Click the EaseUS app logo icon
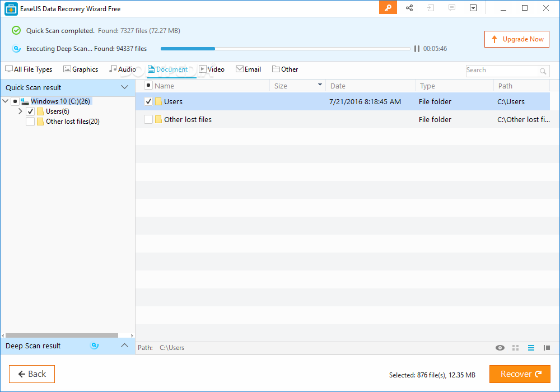This screenshot has height=392, width=560. click(11, 9)
